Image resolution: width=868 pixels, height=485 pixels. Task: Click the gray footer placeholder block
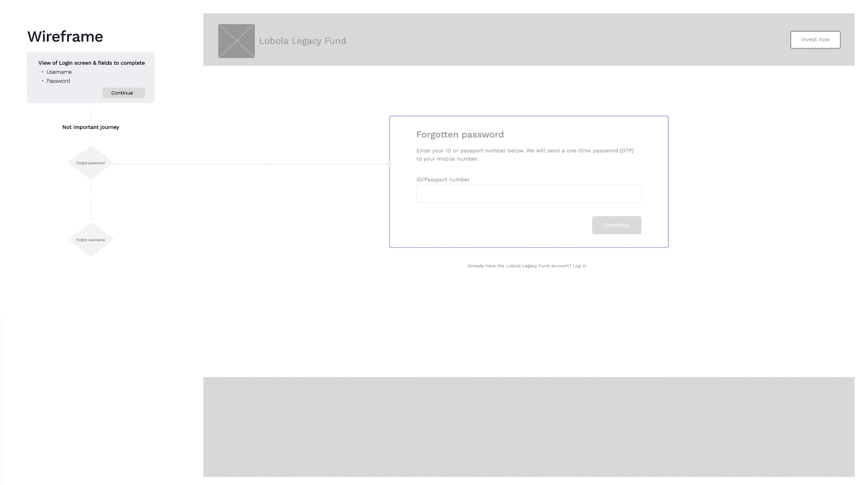(x=528, y=427)
